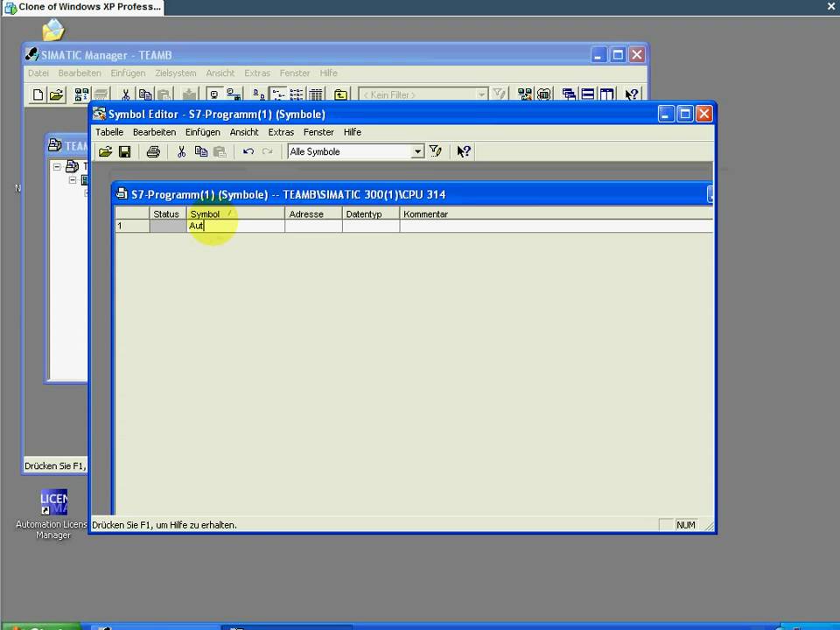840x630 pixels.
Task: Open the Datei menu in SIMATIC Manager
Action: [38, 73]
